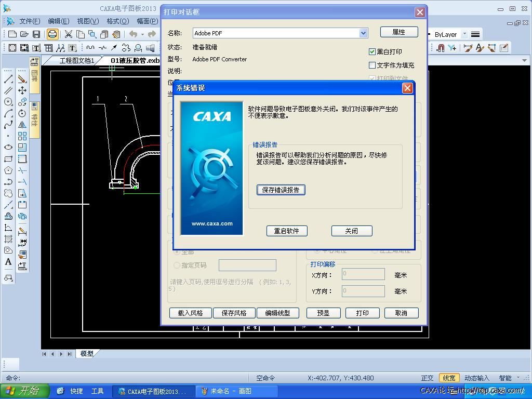Click the X方向 offset input field
532x399 pixels.
point(363,274)
